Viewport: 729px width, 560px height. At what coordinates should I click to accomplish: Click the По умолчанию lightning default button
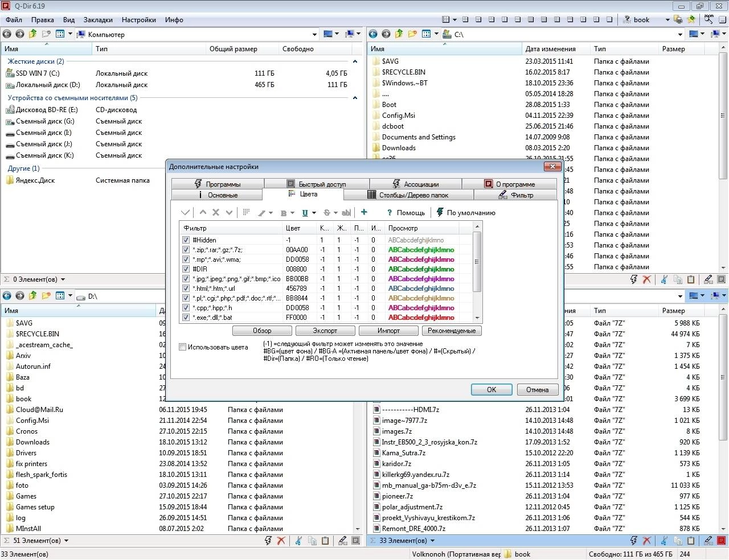466,213
